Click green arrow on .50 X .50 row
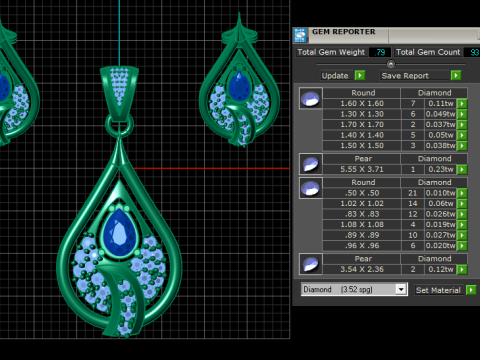The height and width of the screenshot is (360, 480). click(462, 193)
